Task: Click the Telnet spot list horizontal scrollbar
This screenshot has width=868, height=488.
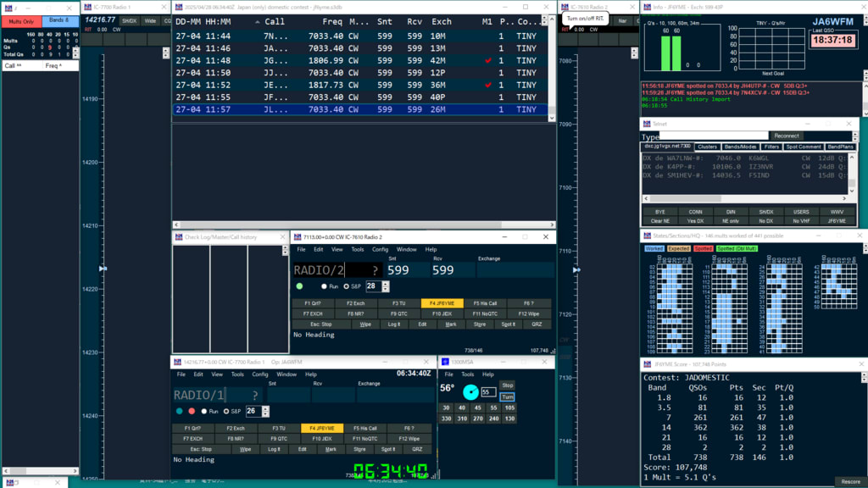Action: 745,198
